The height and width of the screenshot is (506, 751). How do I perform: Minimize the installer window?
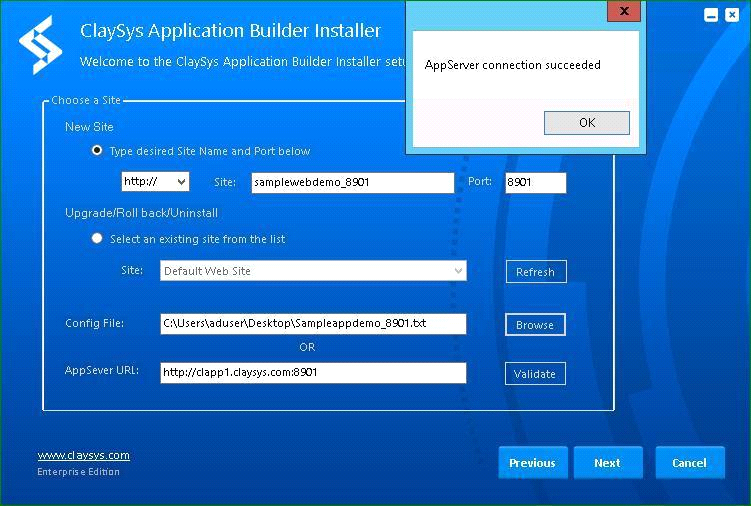pos(711,15)
